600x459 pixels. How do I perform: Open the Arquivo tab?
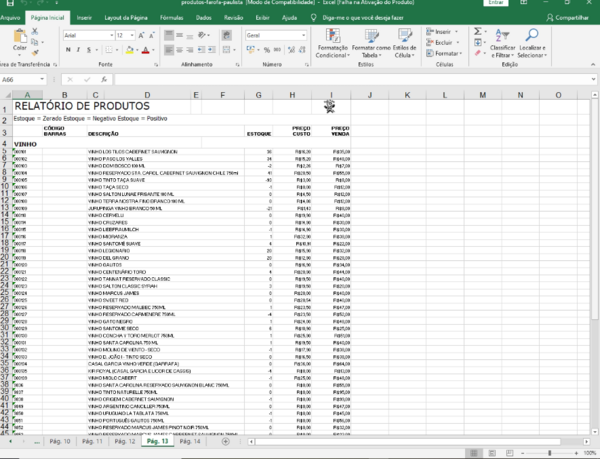click(10, 18)
